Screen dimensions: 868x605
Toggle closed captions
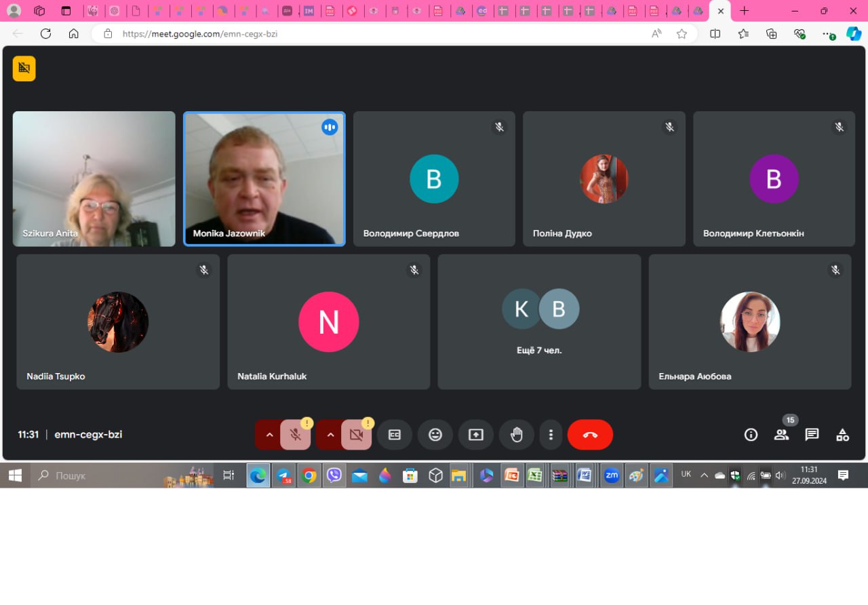[395, 435]
